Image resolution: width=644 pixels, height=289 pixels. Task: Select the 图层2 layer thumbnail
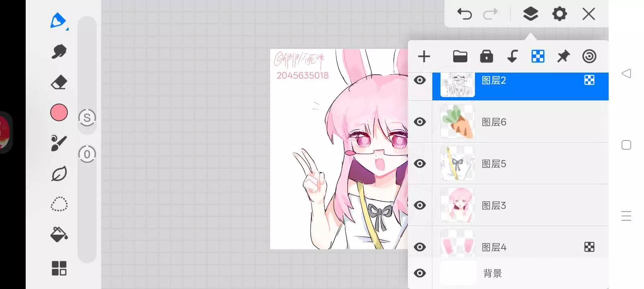click(458, 85)
